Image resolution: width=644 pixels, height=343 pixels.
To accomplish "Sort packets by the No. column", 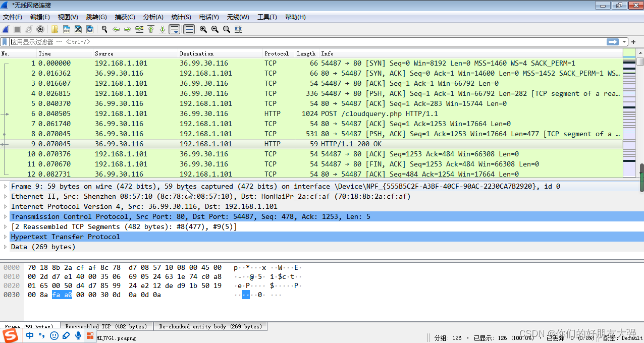I will tap(18, 53).
